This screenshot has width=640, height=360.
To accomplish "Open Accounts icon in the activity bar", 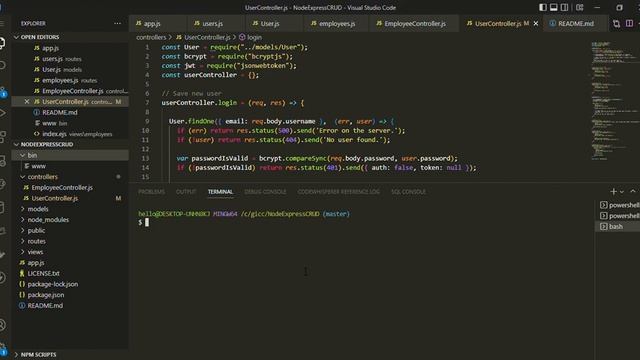I will coord(2,325).
